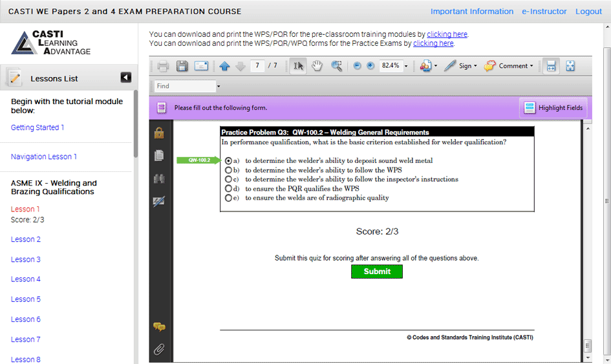Open the Getting Started 1 lesson
The image size is (611, 364).
click(38, 127)
